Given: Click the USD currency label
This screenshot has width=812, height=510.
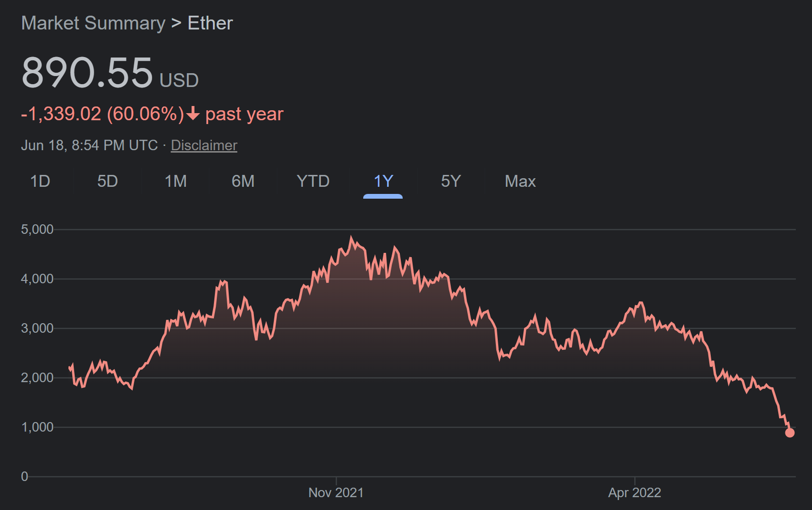Looking at the screenshot, I should coord(179,80).
